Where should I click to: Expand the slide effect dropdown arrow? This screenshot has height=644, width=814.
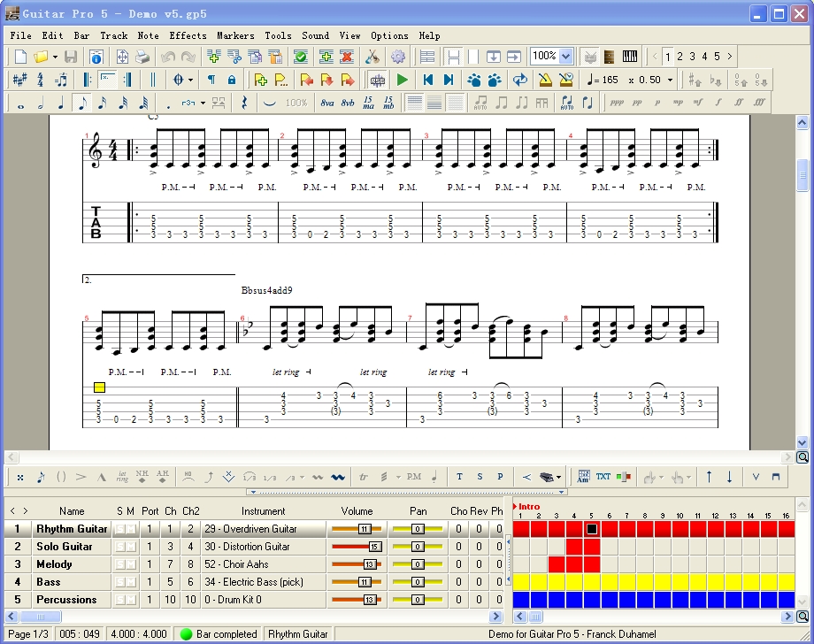pos(302,477)
